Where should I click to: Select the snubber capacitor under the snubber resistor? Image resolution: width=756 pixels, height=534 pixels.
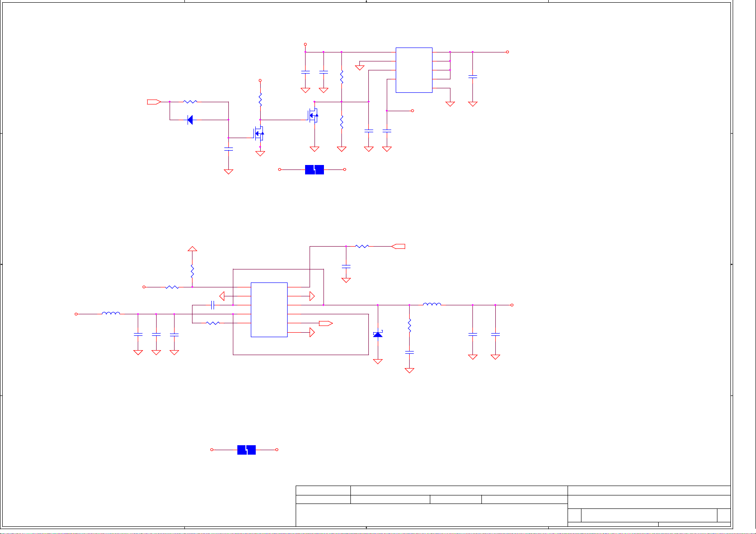[409, 352]
